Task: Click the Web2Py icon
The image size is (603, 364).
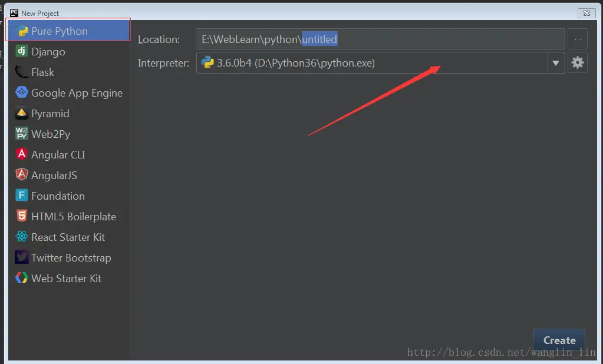Action: tap(22, 133)
